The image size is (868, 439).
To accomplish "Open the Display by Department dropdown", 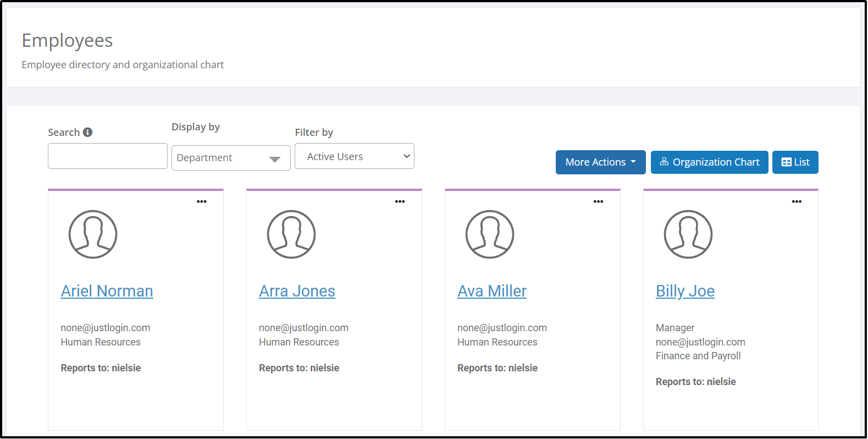I will coord(231,158).
